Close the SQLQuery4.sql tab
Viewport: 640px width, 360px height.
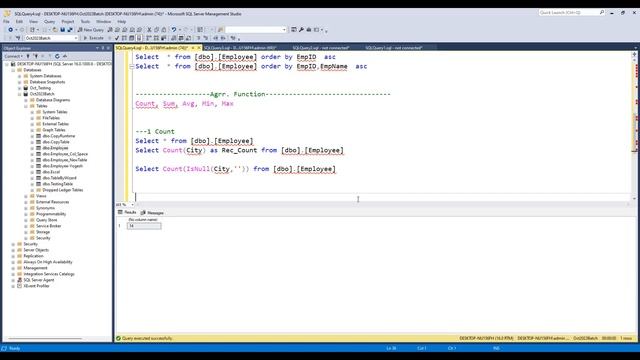click(199, 48)
